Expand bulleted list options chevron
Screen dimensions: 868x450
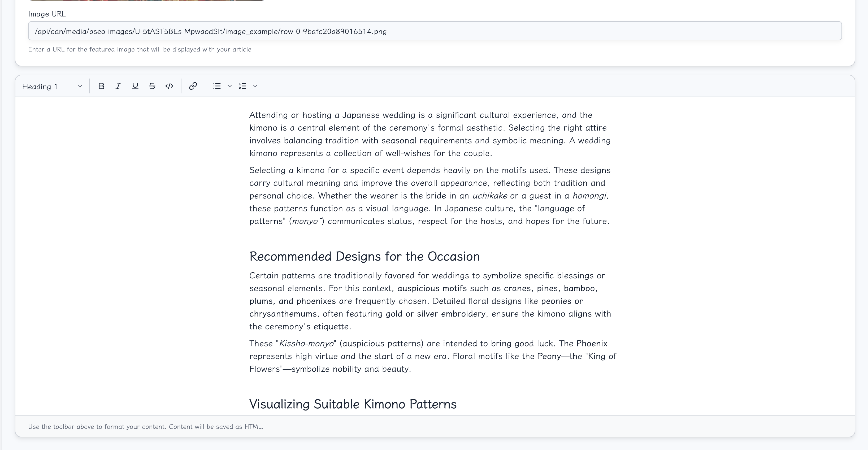click(x=230, y=86)
